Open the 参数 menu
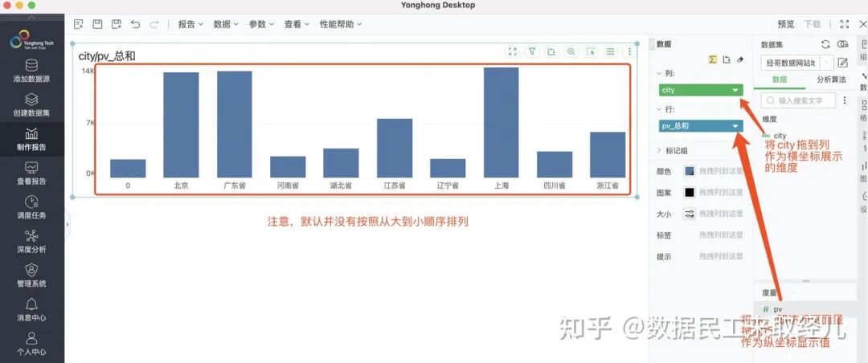This screenshot has width=868, height=363. 261,24
